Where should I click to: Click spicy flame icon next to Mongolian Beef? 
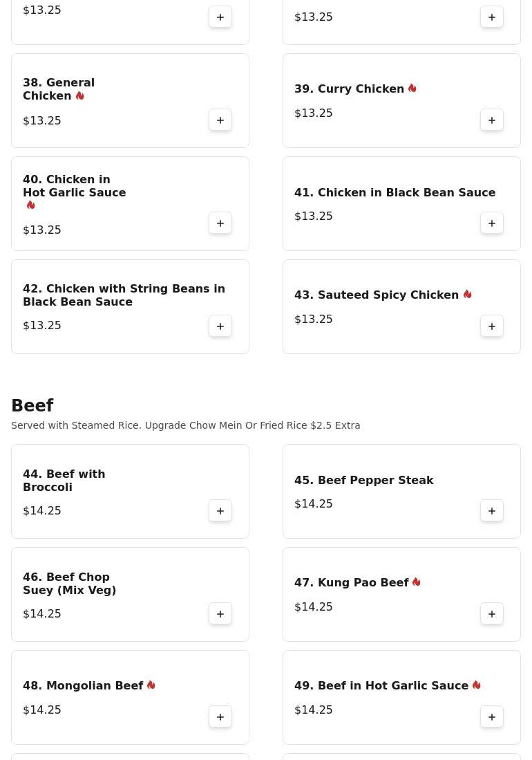pos(151,685)
